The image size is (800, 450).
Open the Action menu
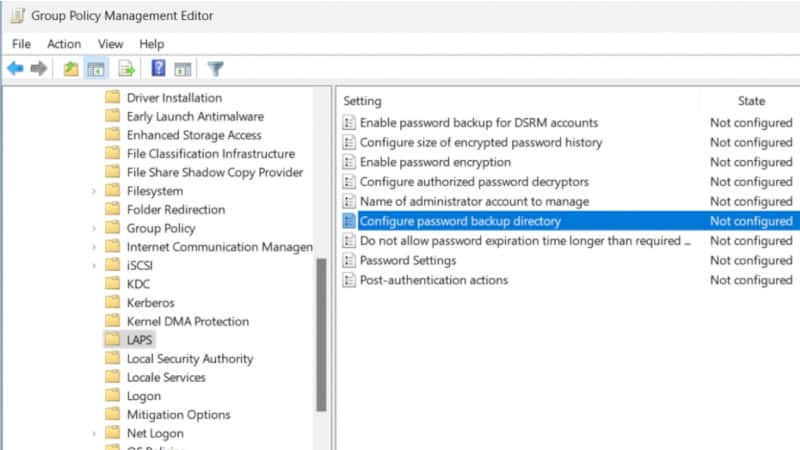[64, 44]
